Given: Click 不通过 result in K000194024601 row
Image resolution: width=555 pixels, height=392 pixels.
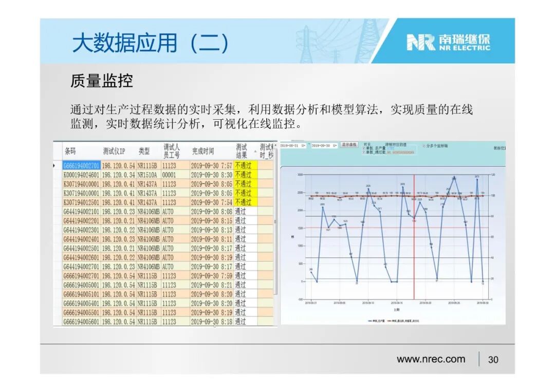Looking at the screenshot, I should [x=245, y=175].
